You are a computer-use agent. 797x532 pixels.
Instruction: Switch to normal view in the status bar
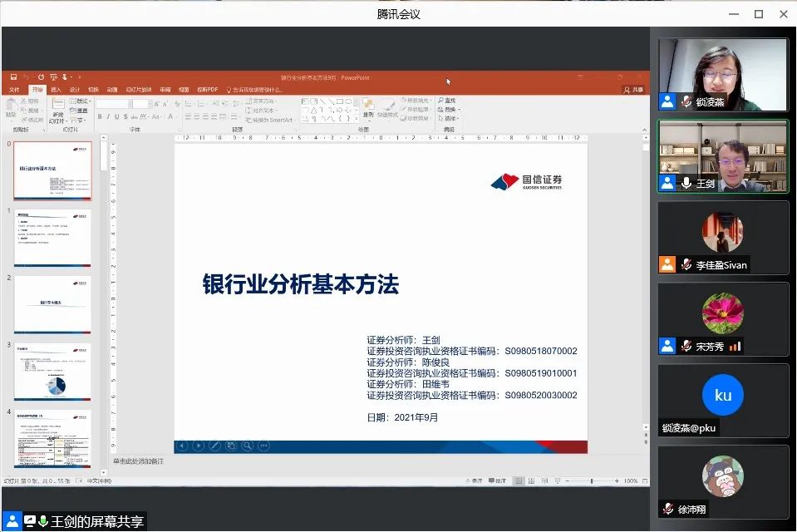(x=519, y=480)
